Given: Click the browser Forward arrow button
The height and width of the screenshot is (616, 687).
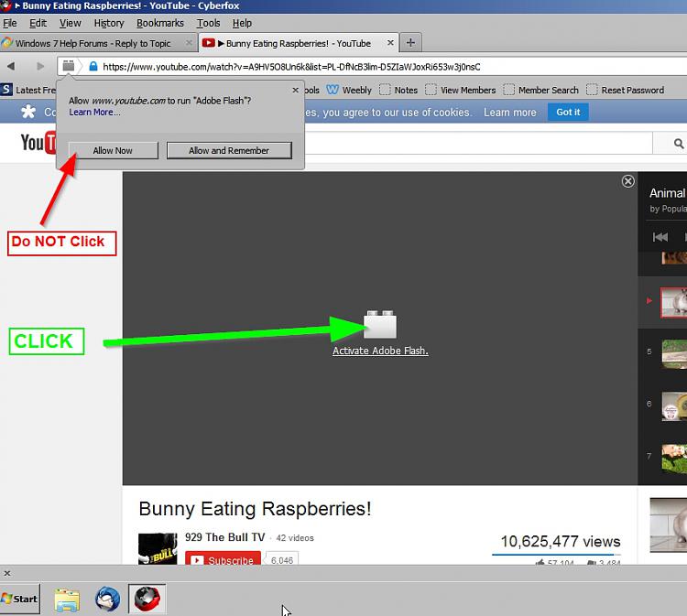Looking at the screenshot, I should coord(40,66).
